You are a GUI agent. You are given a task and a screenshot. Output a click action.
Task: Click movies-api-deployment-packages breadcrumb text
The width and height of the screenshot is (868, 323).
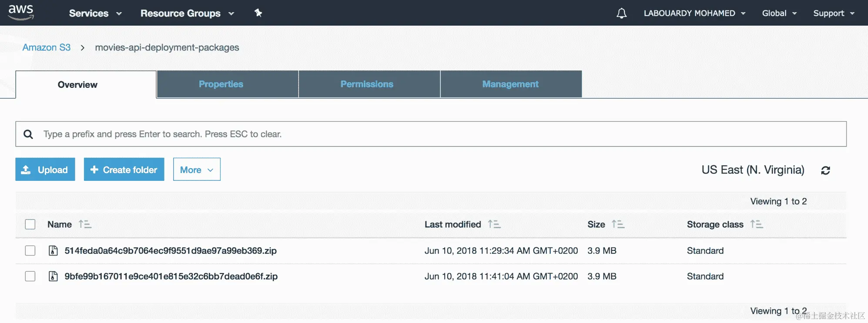click(167, 47)
